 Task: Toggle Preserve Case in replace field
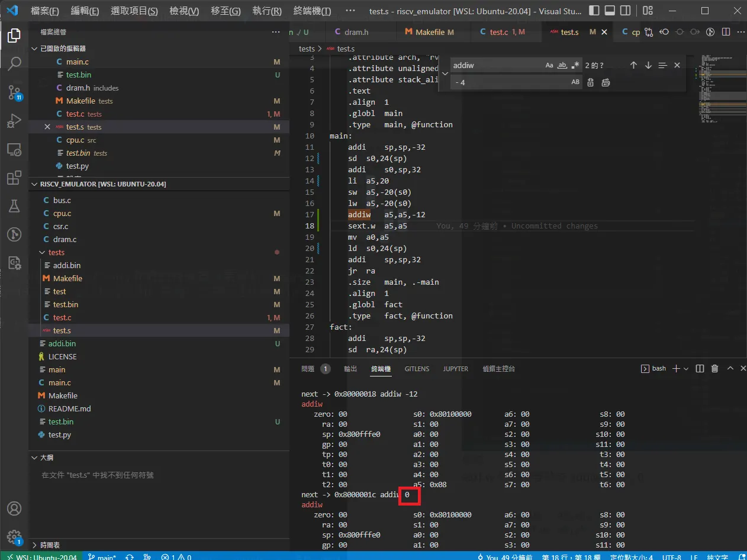coord(575,82)
